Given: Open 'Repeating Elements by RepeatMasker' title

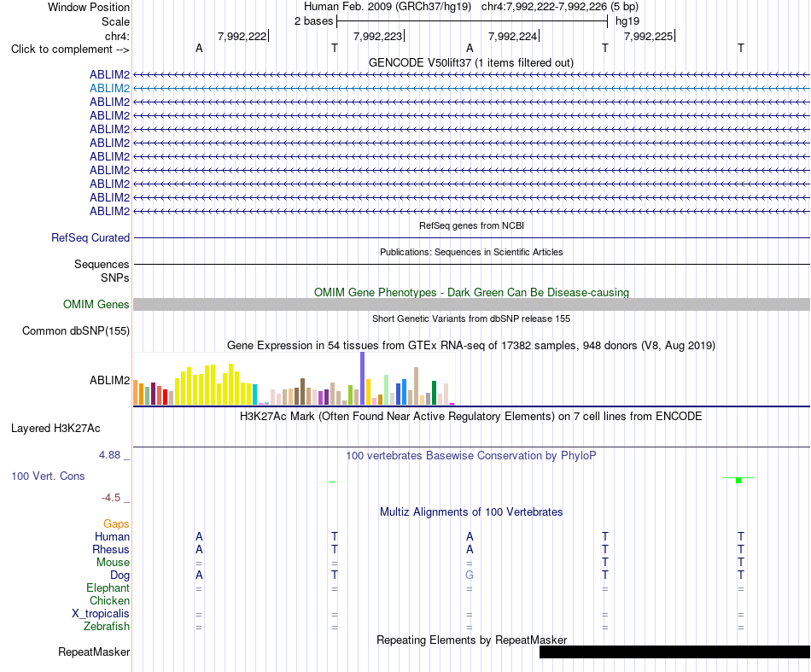Looking at the screenshot, I should pyautogui.click(x=471, y=640).
